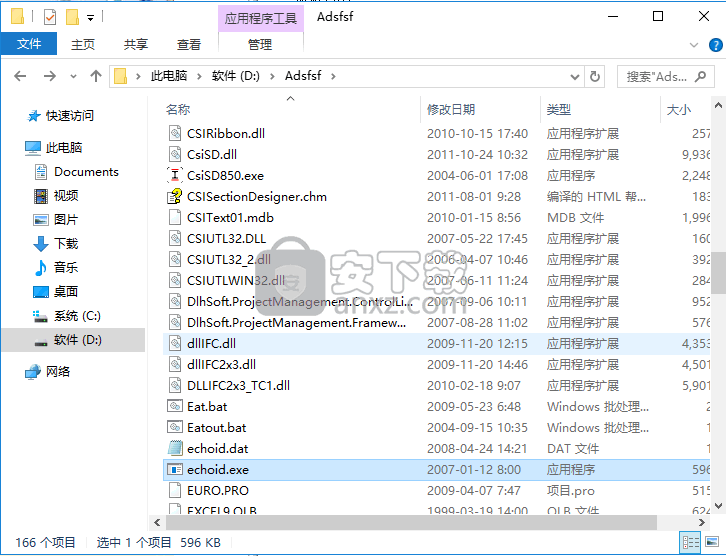Open 桌面 in the navigation pane

[x=66, y=292]
